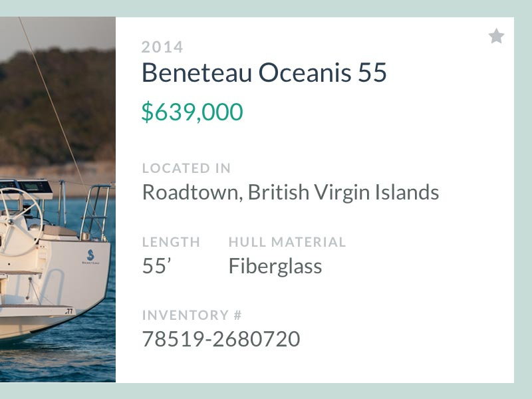Click the $639,000 price link
Viewport: 532px width, 399px height.
(192, 112)
